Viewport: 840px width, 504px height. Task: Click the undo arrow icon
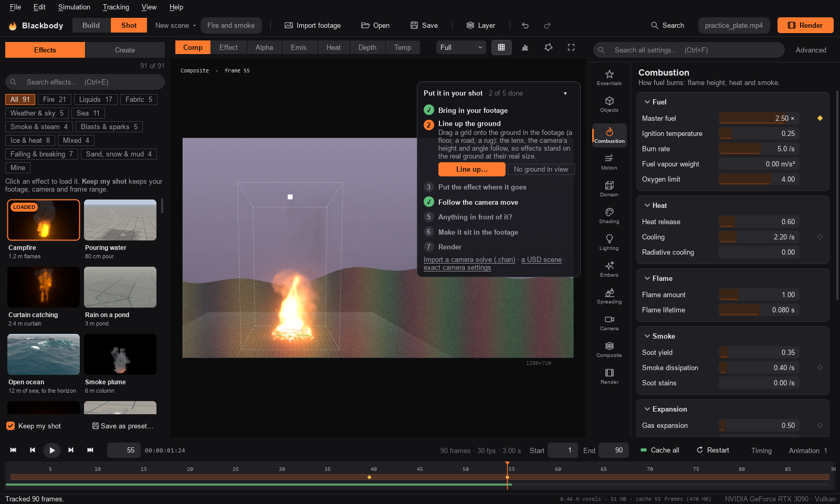coord(525,25)
